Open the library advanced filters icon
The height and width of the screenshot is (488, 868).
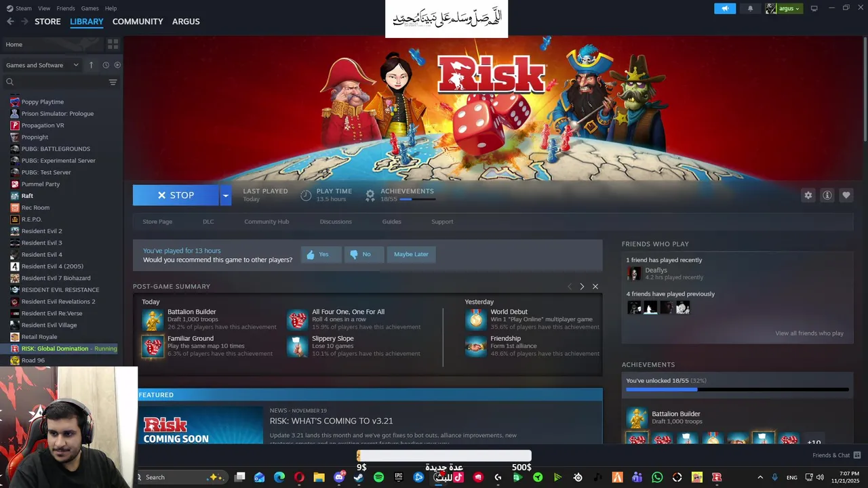(x=113, y=82)
